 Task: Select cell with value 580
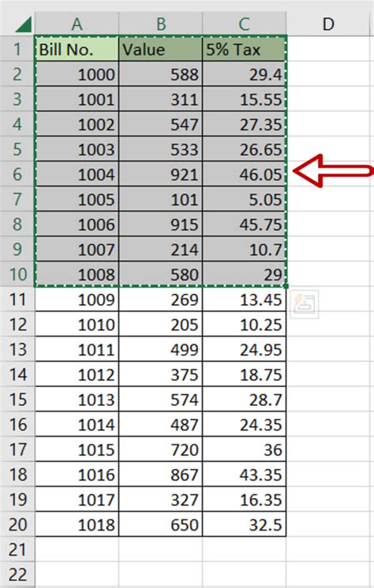161,274
